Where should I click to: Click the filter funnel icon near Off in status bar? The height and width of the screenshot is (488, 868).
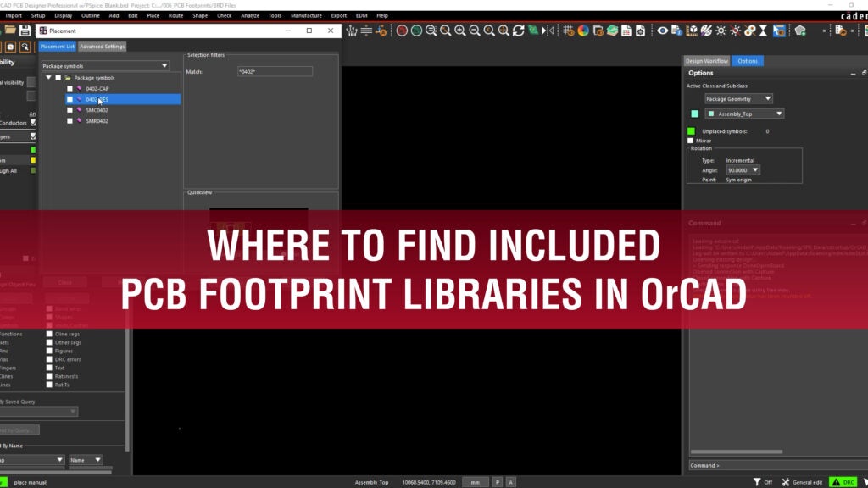click(757, 481)
